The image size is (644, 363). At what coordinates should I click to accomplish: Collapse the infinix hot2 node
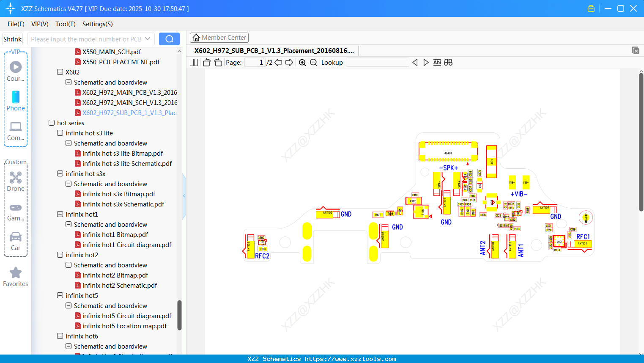60,255
